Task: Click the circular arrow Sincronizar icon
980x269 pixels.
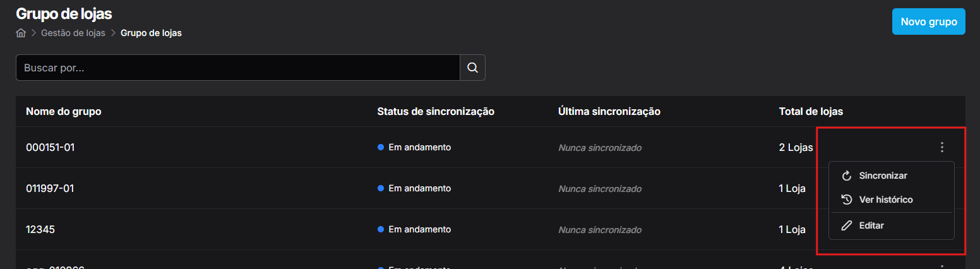Action: click(x=847, y=176)
